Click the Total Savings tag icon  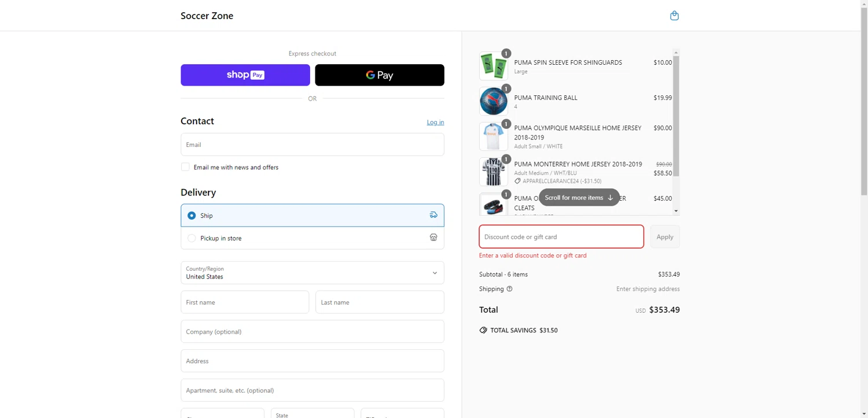point(483,330)
